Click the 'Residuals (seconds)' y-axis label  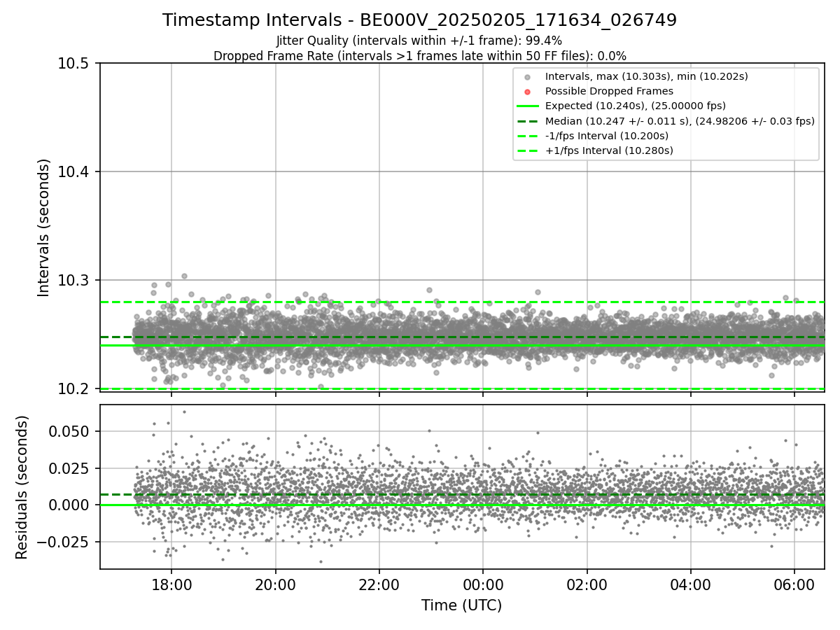[x=22, y=487]
